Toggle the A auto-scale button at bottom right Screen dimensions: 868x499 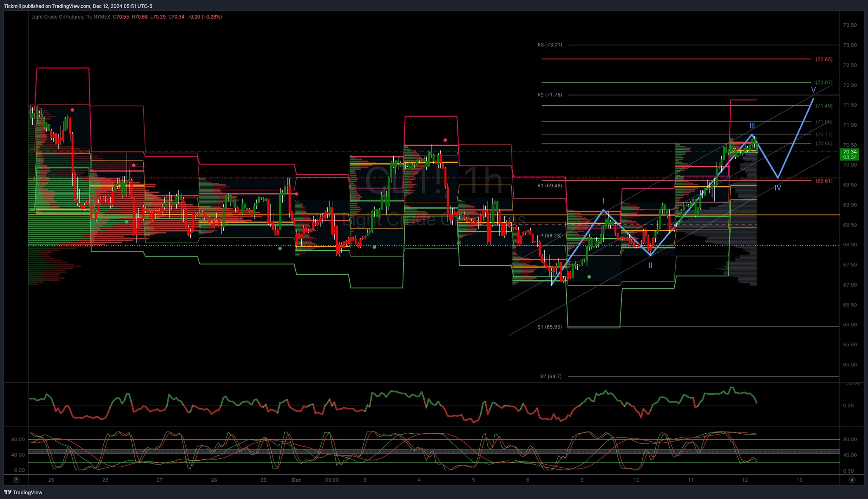pos(852,480)
